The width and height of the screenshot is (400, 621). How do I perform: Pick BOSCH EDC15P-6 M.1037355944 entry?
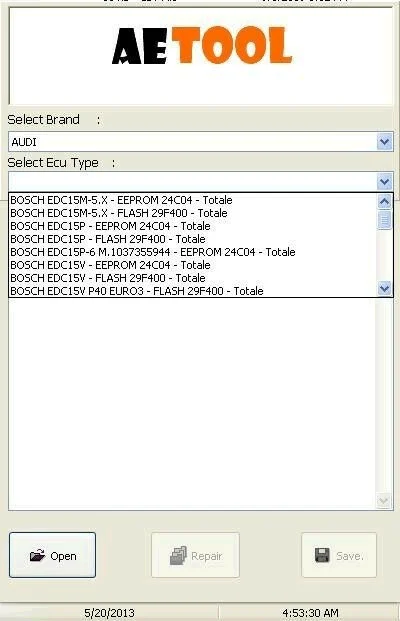[153, 252]
